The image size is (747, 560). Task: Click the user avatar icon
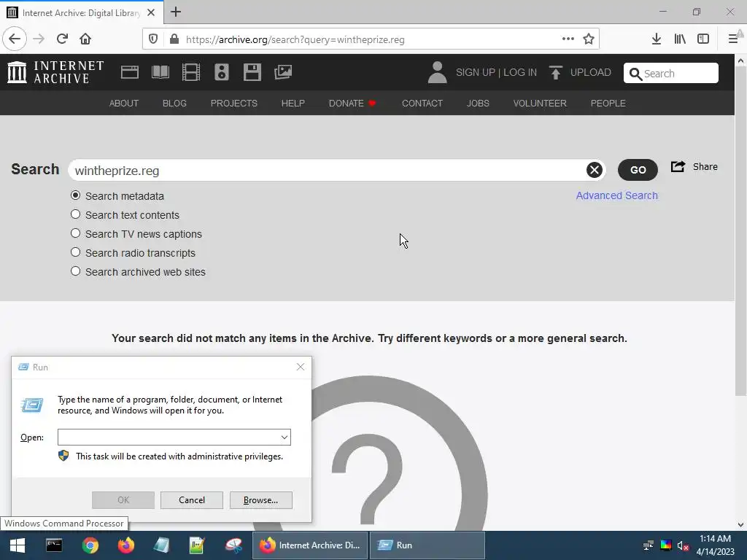point(437,72)
